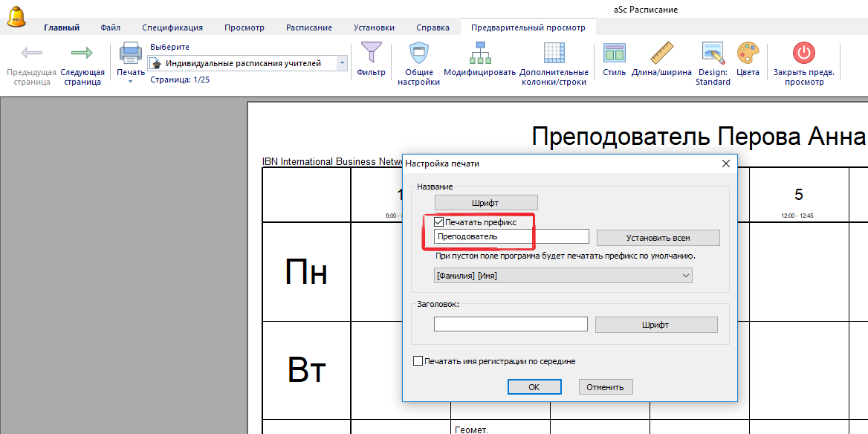Open Colors (Цвета) palette
868x434 pixels.
click(748, 54)
